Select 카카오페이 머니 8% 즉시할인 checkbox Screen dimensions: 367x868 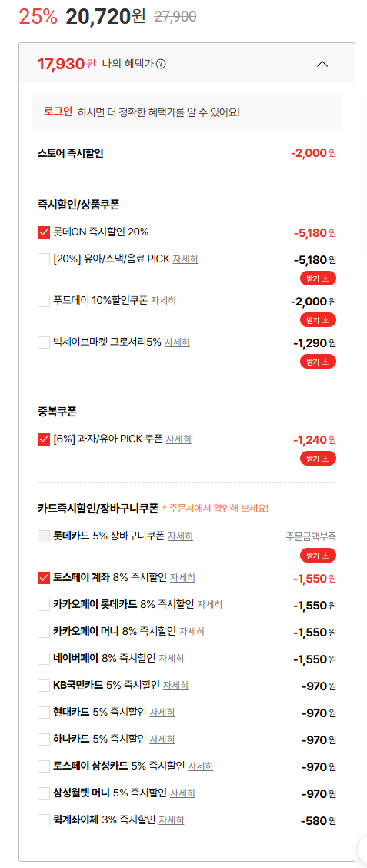pyautogui.click(x=44, y=632)
